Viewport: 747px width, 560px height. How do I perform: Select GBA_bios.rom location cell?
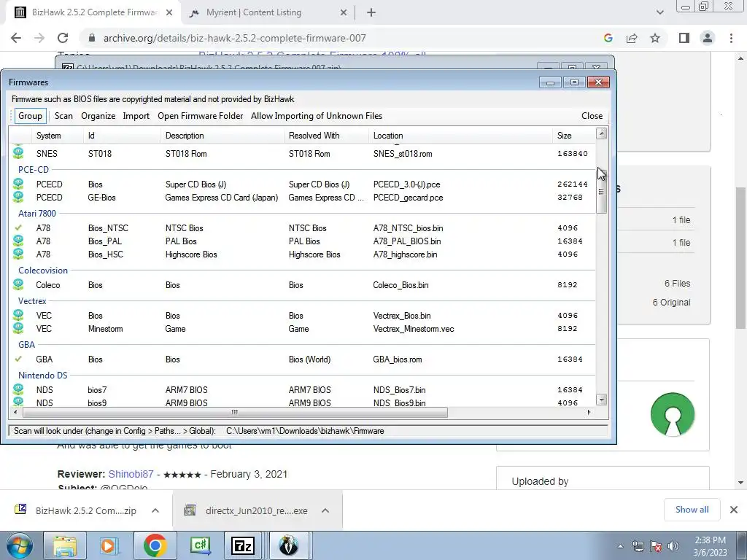(x=398, y=359)
